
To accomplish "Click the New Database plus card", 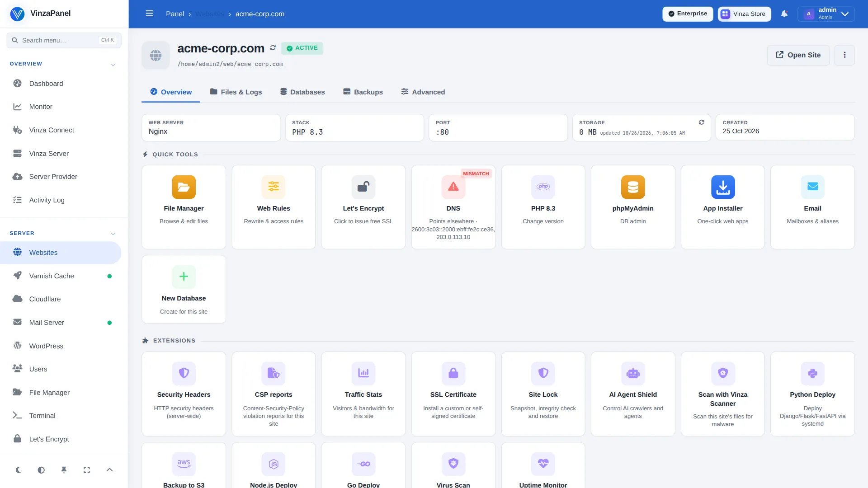I will click(x=184, y=289).
